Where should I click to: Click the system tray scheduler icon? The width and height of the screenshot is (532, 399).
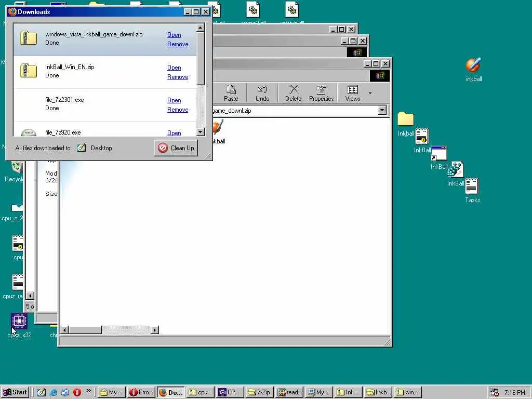tap(495, 393)
